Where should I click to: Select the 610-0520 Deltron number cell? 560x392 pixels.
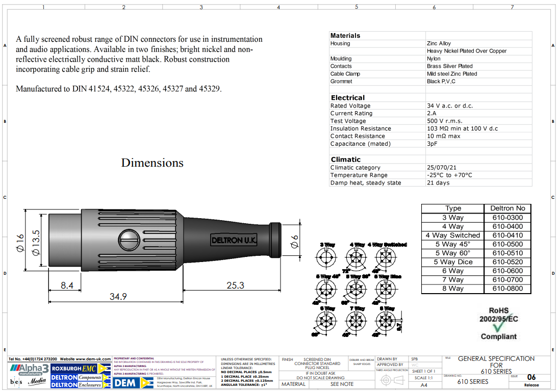tap(507, 262)
